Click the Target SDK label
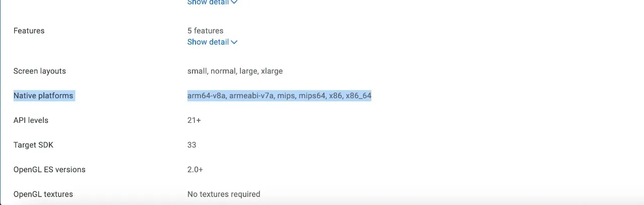This screenshot has width=644, height=205. pyautogui.click(x=33, y=145)
